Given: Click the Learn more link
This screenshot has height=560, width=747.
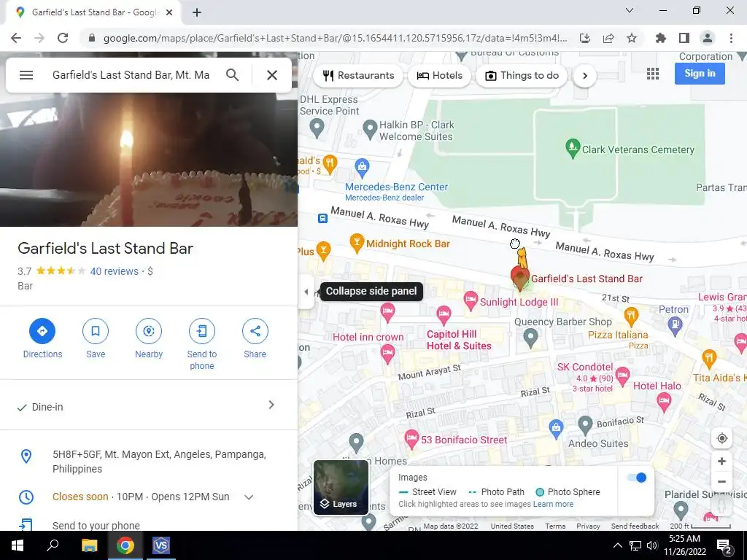Looking at the screenshot, I should [553, 505].
